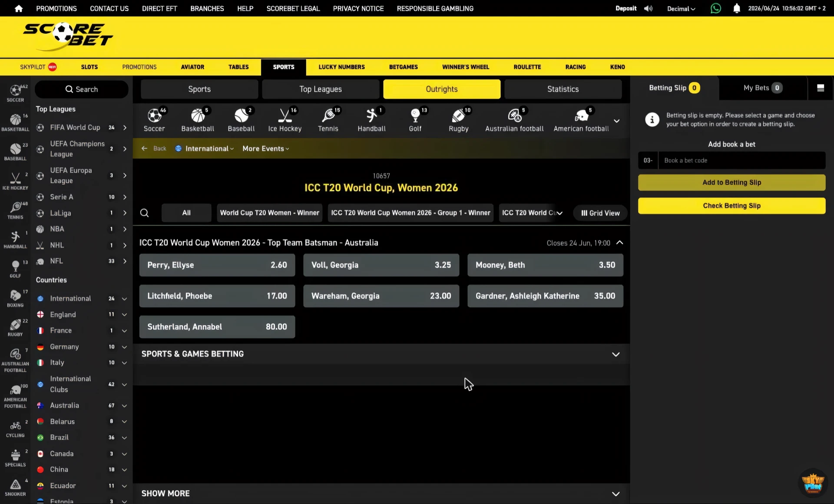The image size is (834, 504).
Task: Go back with the Back link
Action: (x=154, y=148)
